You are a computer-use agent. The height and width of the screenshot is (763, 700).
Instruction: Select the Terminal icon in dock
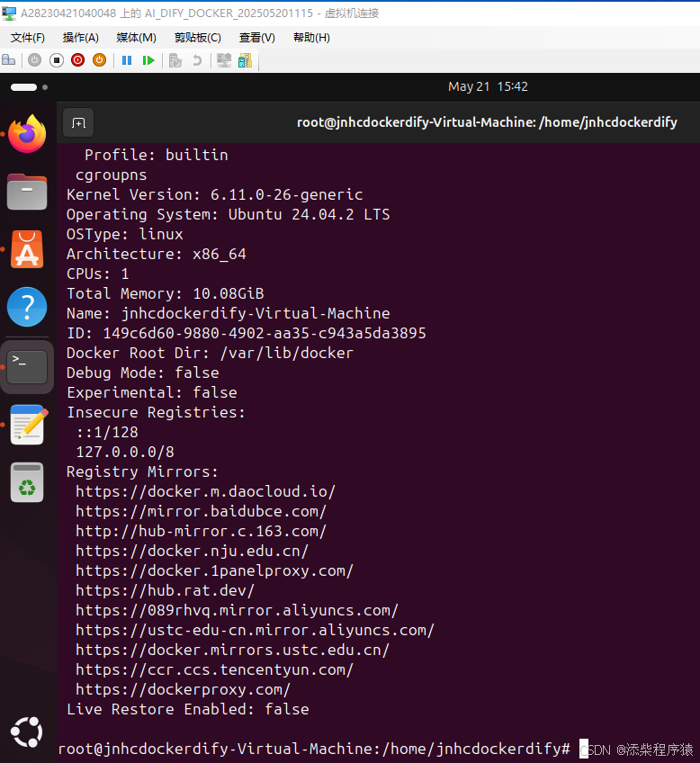tap(27, 367)
